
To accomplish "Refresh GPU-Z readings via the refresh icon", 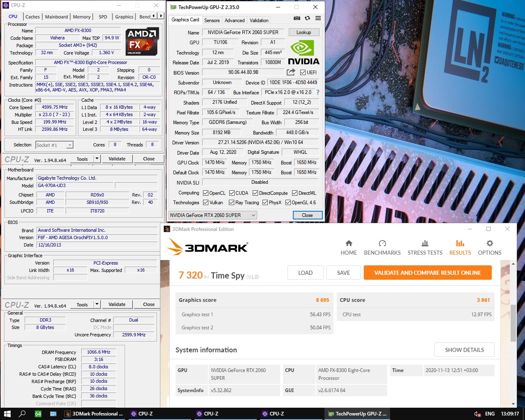I will click(307, 18).
